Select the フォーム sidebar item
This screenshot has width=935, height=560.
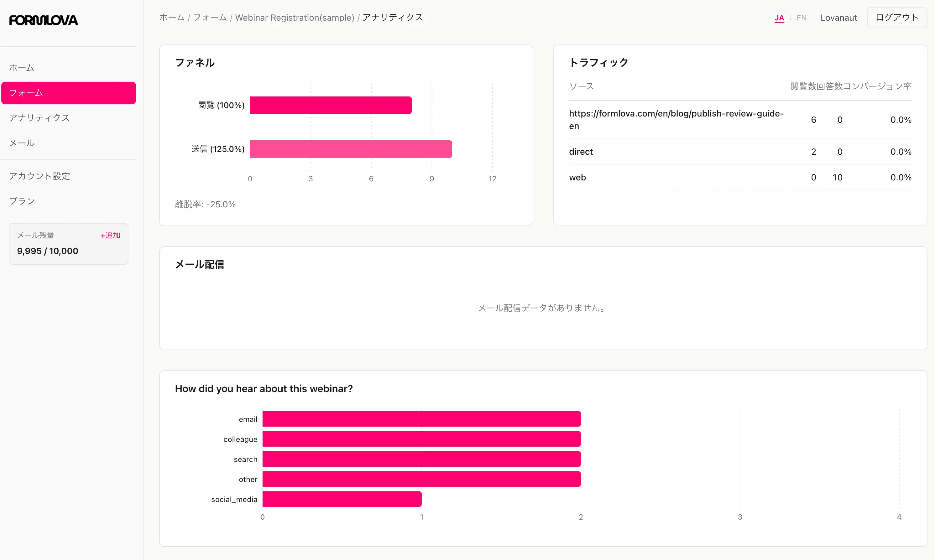[26, 93]
